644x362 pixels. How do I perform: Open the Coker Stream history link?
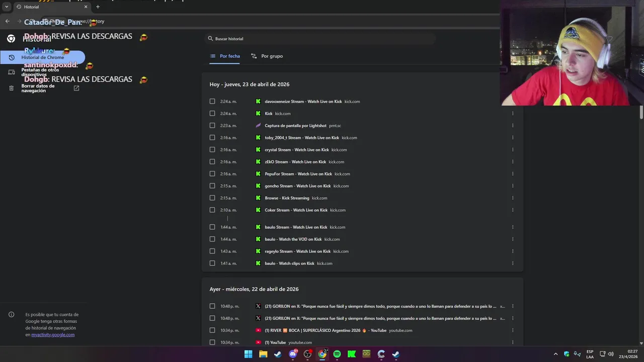296,210
